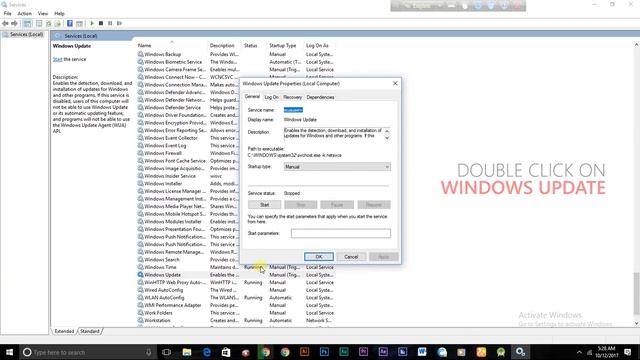Screen dimensions: 640x360
Task: Open the Help menu
Action: pyautogui.click(x=59, y=13)
